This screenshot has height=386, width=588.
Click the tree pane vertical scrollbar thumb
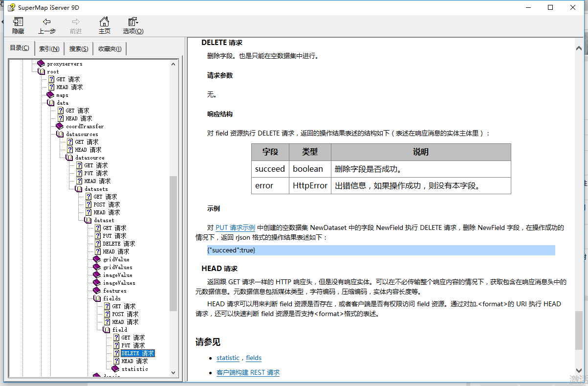(x=174, y=243)
